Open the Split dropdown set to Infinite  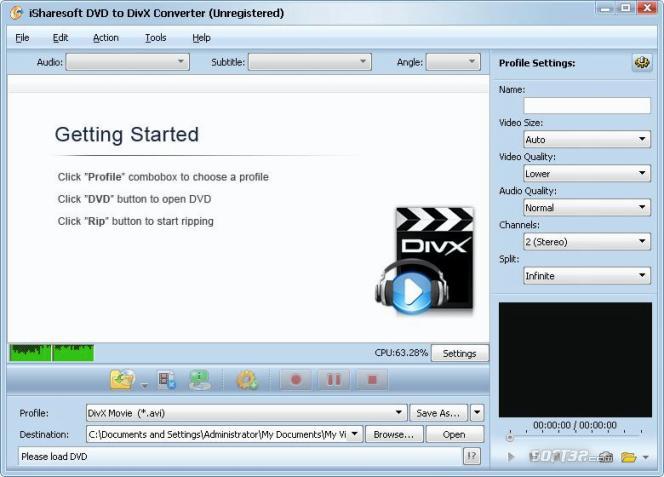[587, 276]
